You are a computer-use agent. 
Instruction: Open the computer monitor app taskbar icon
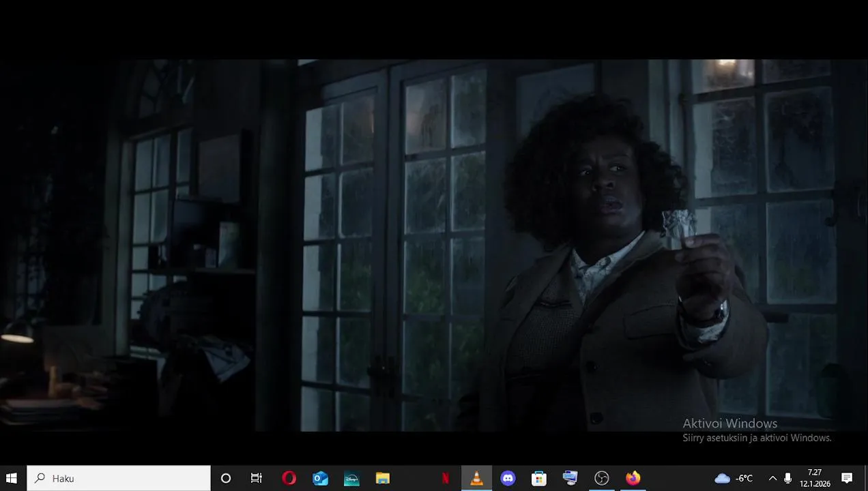click(x=570, y=478)
